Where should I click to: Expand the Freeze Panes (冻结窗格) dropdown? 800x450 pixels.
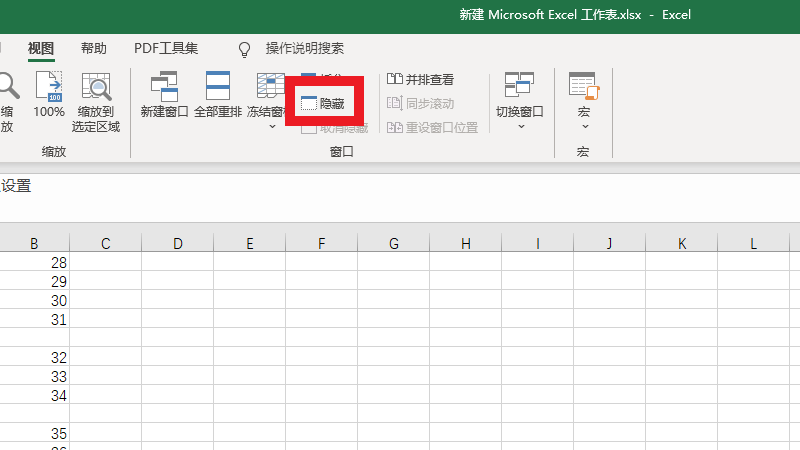pyautogui.click(x=271, y=127)
